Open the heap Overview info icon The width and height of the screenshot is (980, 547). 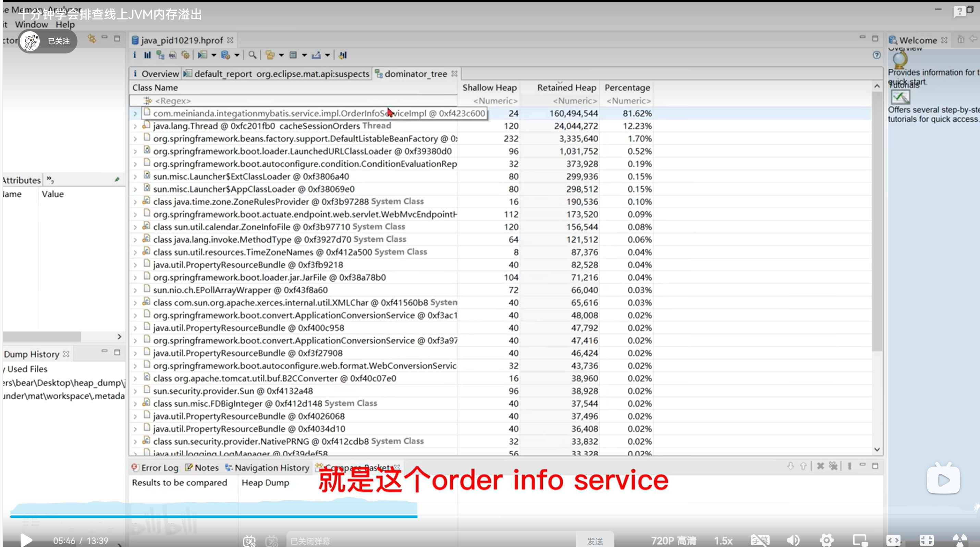134,55
